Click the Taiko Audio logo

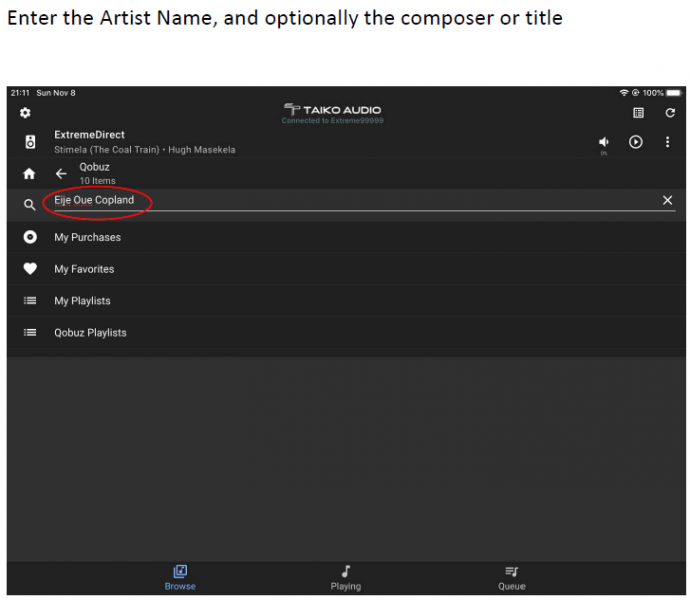click(x=333, y=109)
